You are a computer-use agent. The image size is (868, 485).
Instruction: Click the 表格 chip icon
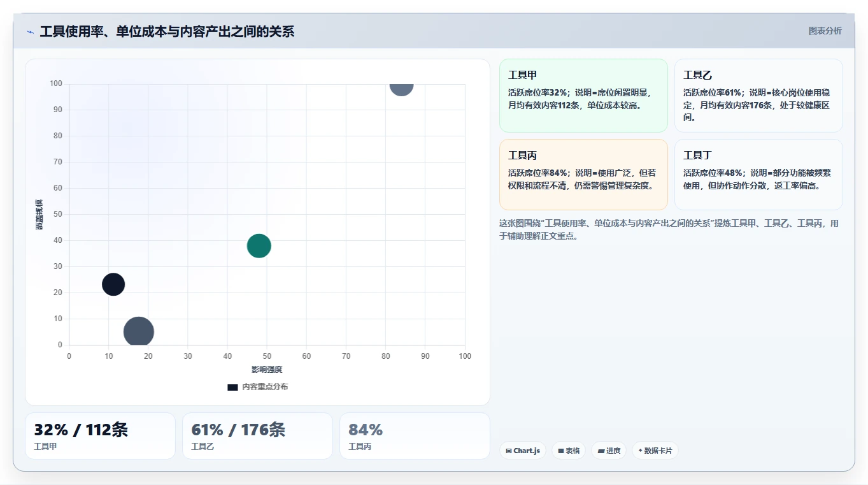[561, 451]
